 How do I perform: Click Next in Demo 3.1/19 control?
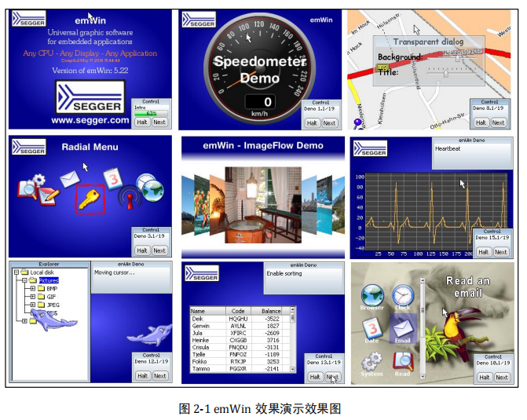pyautogui.click(x=159, y=250)
